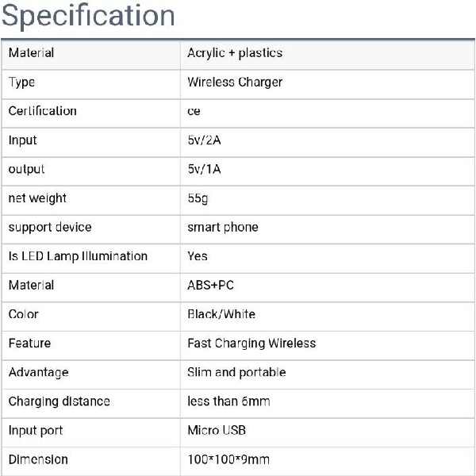Select the Certification row label

coord(43,111)
